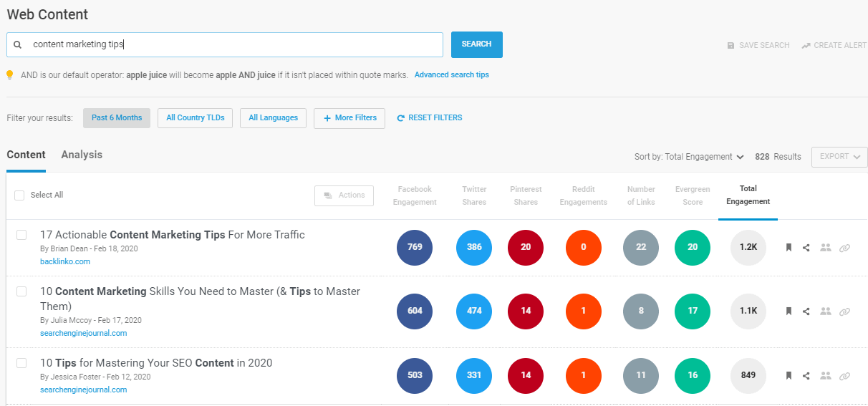Viewport: 868px width, 406px height.
Task: Bookmark the SEO Content 2020 article
Action: tap(789, 376)
